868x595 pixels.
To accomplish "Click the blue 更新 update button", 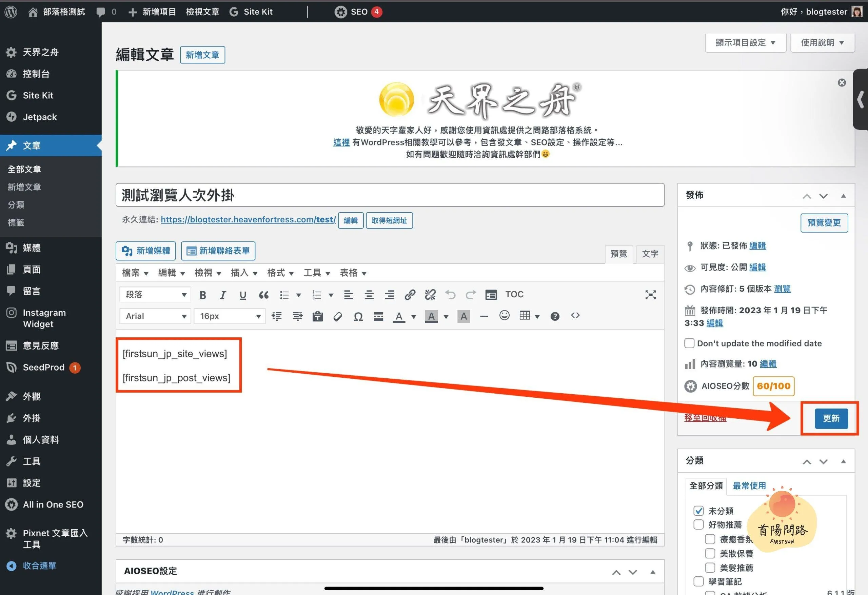I will point(831,418).
